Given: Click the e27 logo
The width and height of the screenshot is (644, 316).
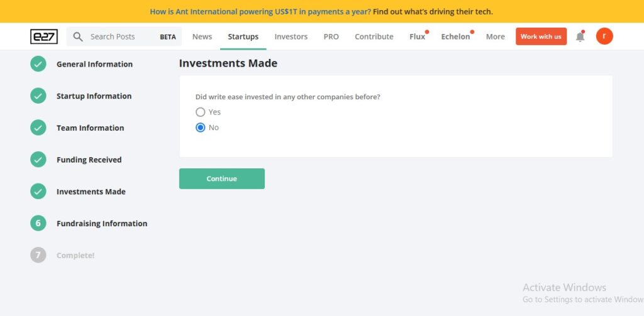Looking at the screenshot, I should coord(44,36).
